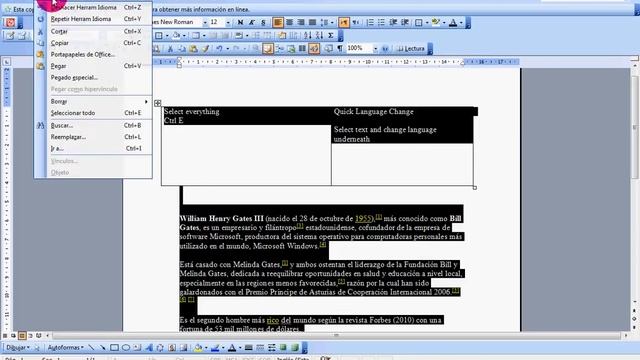Insert WordArt from drawing toolbar
Screen dimensions: 640x360
149,348
